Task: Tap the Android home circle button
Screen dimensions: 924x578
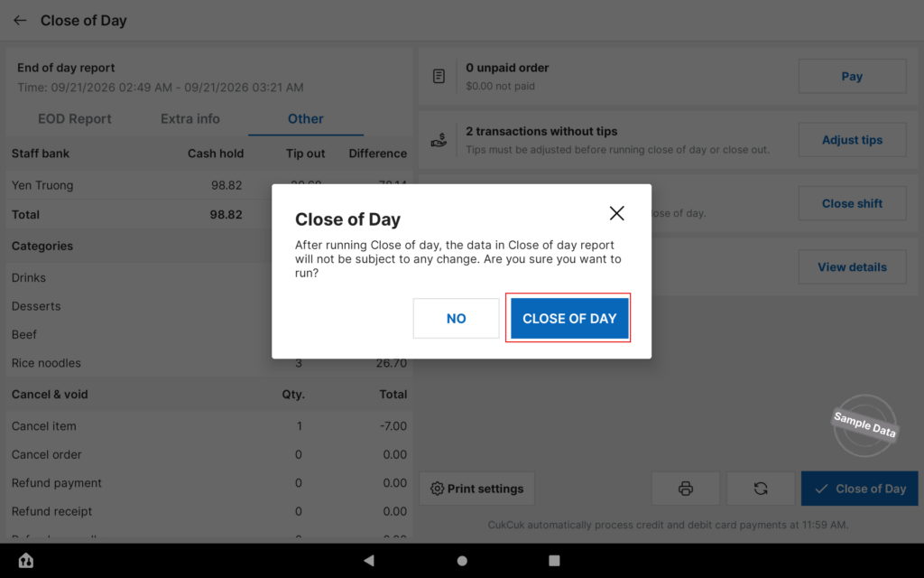Action: tap(462, 560)
